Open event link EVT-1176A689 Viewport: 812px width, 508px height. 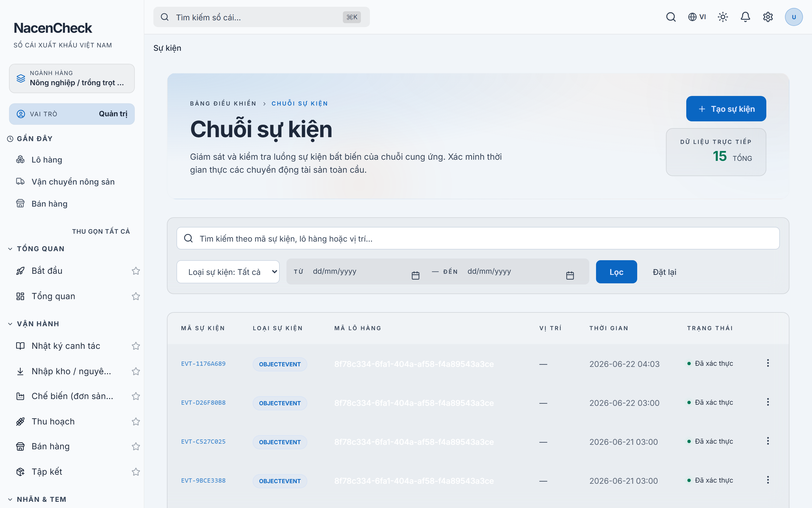coord(203,364)
